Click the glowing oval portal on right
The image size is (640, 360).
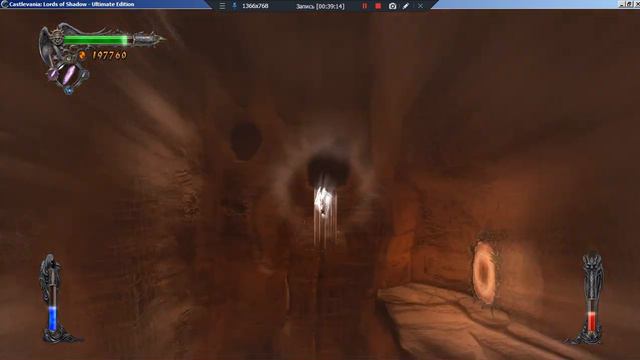484,273
